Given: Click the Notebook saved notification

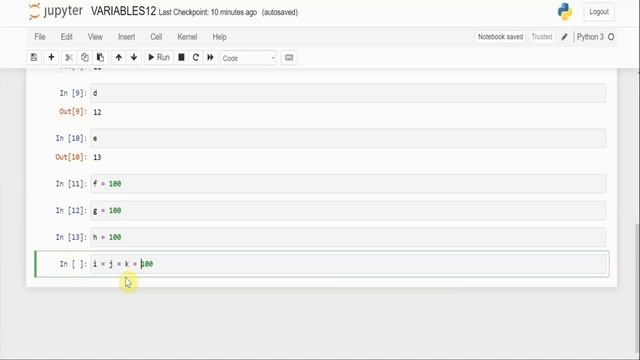Looking at the screenshot, I should point(500,37).
